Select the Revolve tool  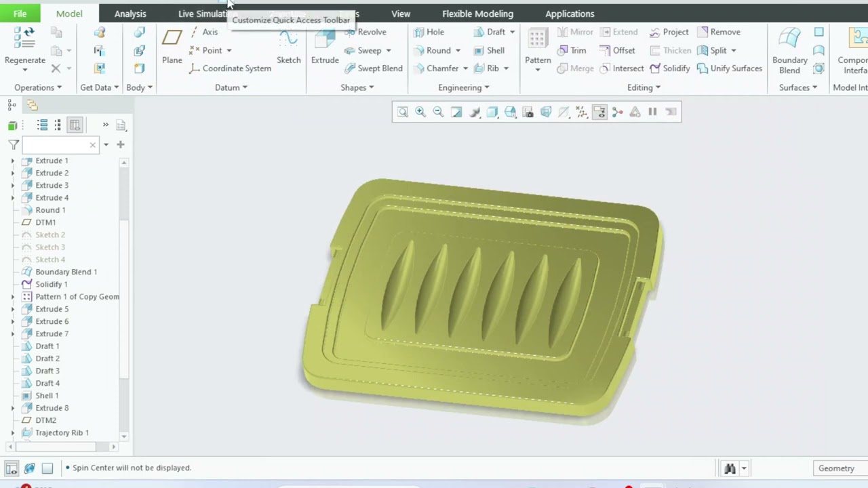(365, 32)
